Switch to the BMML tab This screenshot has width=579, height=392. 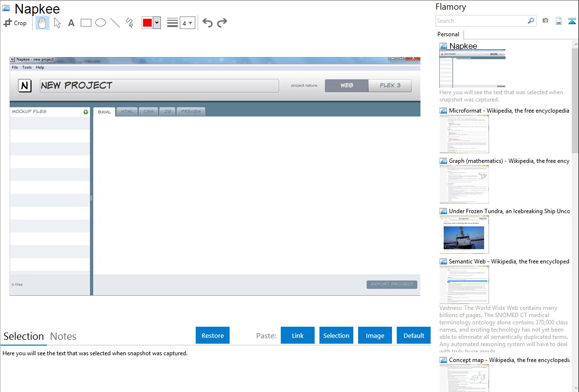click(x=104, y=112)
